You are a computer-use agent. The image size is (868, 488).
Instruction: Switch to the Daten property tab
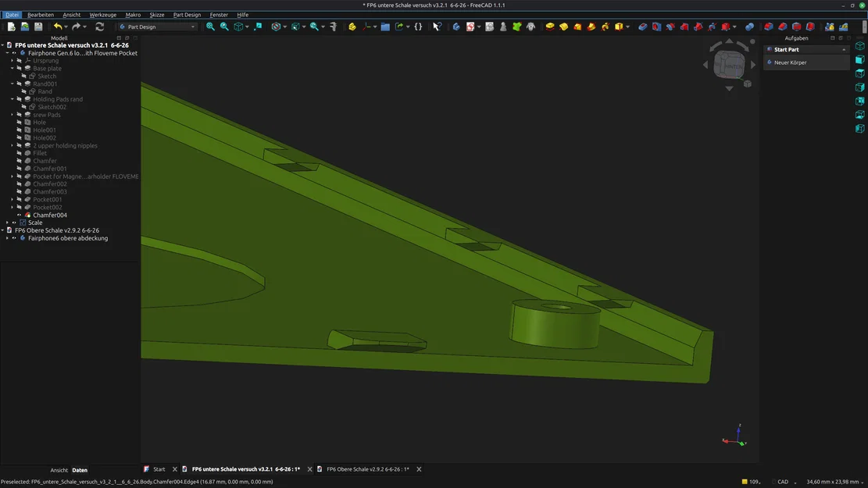click(x=80, y=470)
